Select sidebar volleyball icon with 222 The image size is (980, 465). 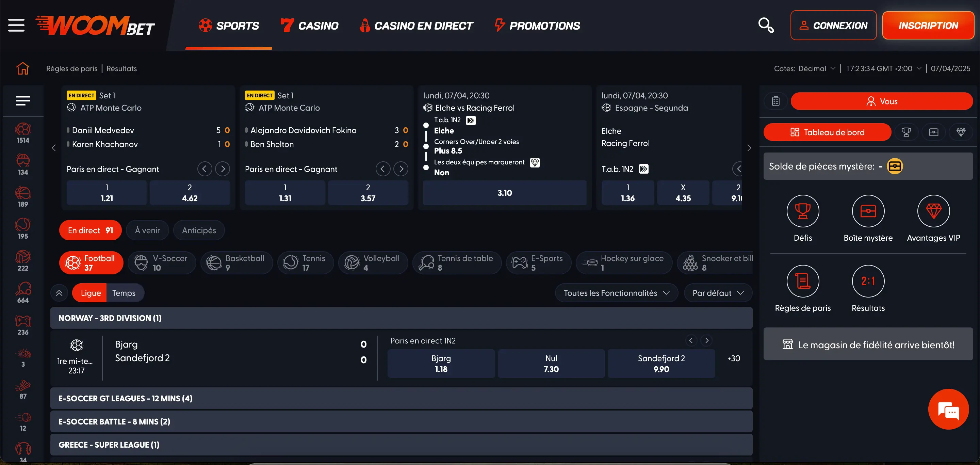[23, 261]
